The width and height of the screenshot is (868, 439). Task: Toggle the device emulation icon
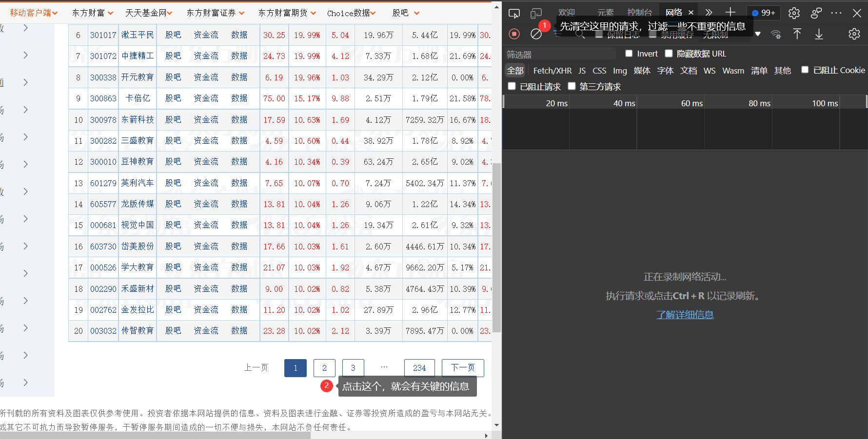pyautogui.click(x=536, y=13)
